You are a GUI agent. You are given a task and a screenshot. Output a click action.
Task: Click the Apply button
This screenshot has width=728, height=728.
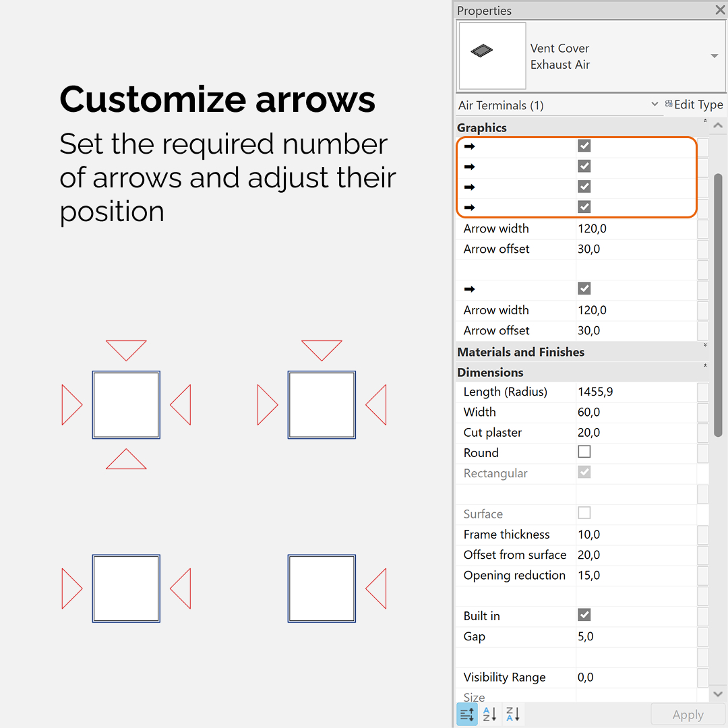click(x=688, y=715)
